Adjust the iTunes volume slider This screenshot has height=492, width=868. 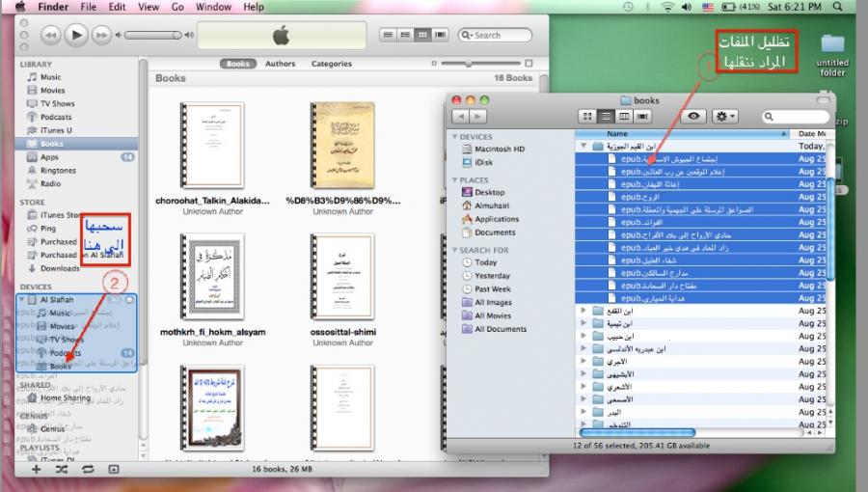(x=154, y=35)
